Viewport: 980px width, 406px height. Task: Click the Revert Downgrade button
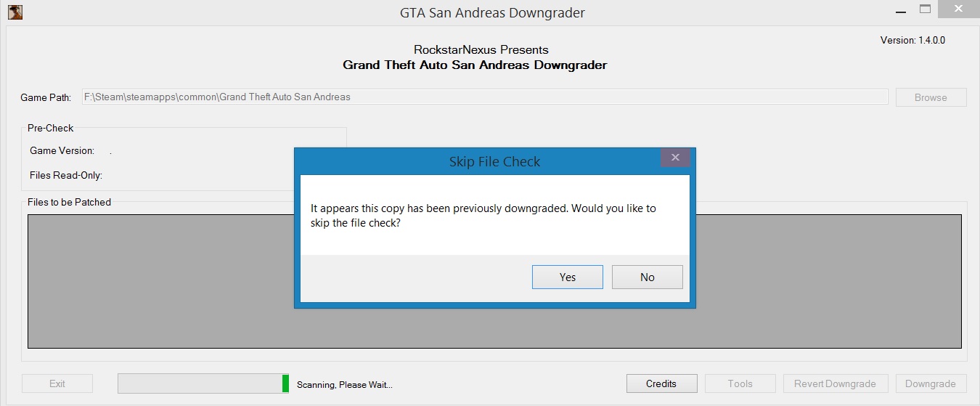click(835, 383)
